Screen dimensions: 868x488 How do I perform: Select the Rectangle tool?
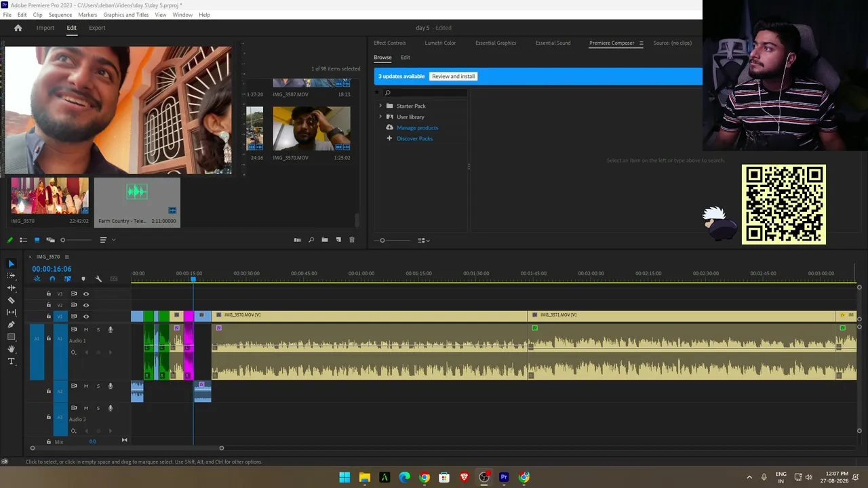pyautogui.click(x=11, y=337)
